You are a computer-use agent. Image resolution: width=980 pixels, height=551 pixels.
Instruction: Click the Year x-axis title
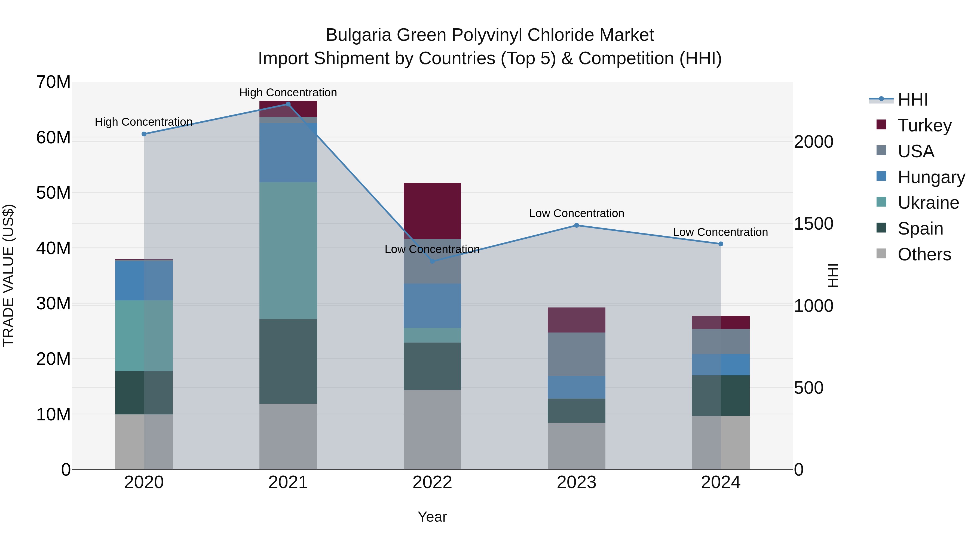point(432,517)
